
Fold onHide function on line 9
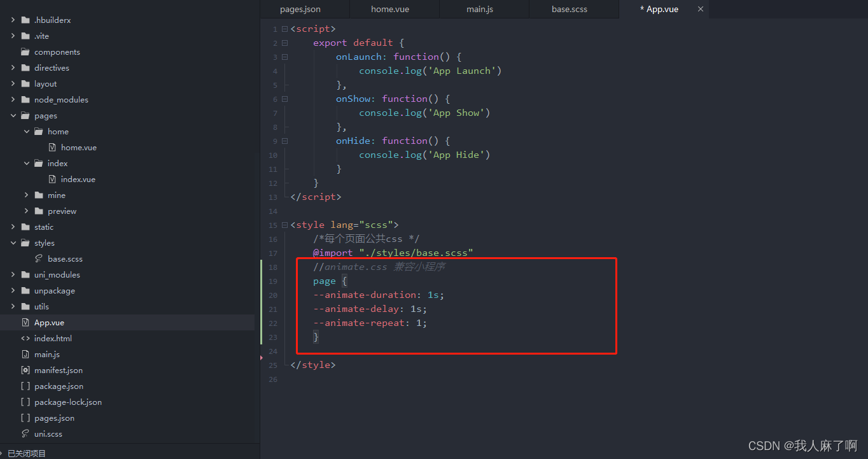(x=284, y=141)
